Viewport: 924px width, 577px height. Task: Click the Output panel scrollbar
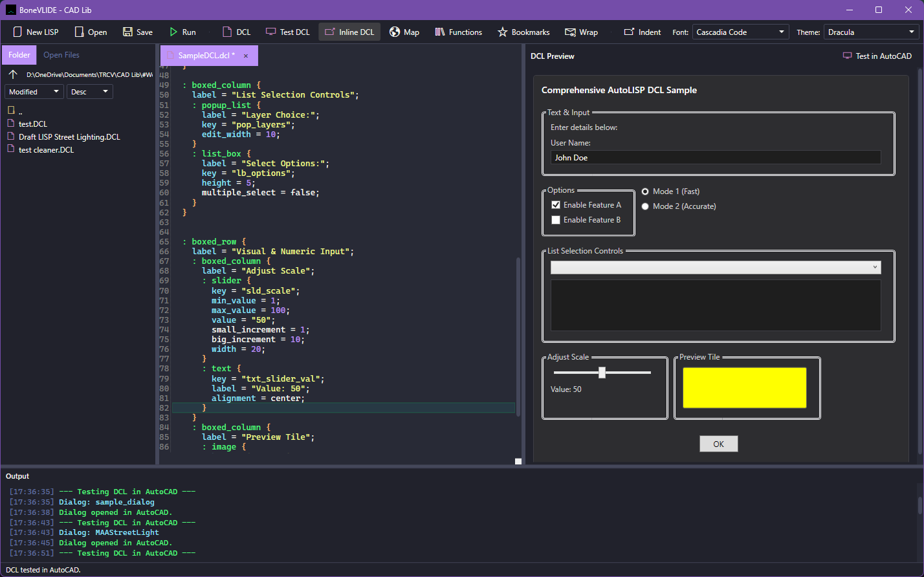[x=920, y=505]
